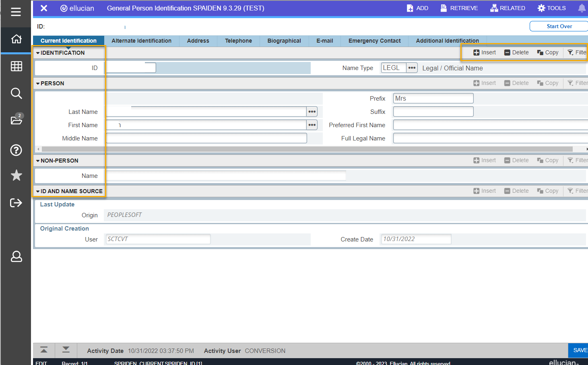Click Insert in the Non-Person section
This screenshot has width=588, height=365.
[485, 160]
